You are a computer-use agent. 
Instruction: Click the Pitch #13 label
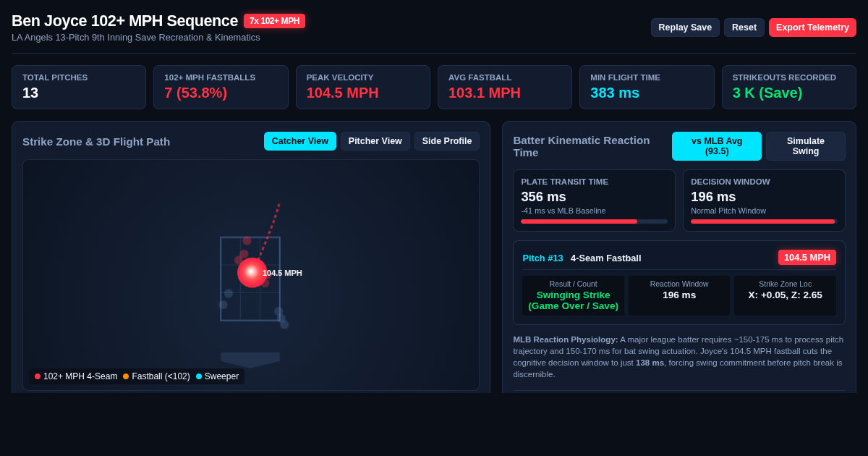[542, 258]
